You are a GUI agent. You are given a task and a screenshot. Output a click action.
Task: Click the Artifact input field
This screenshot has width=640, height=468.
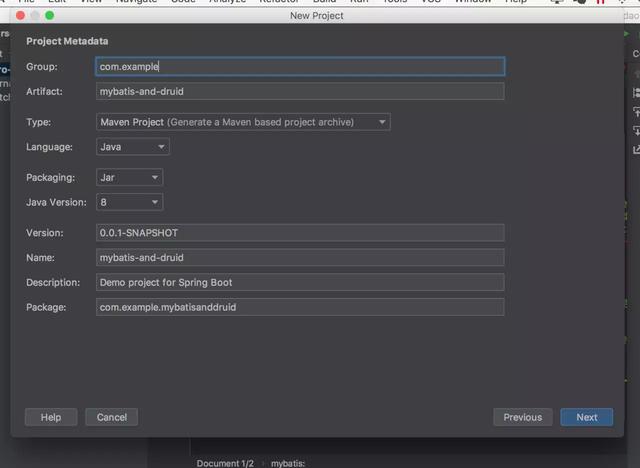[300, 91]
